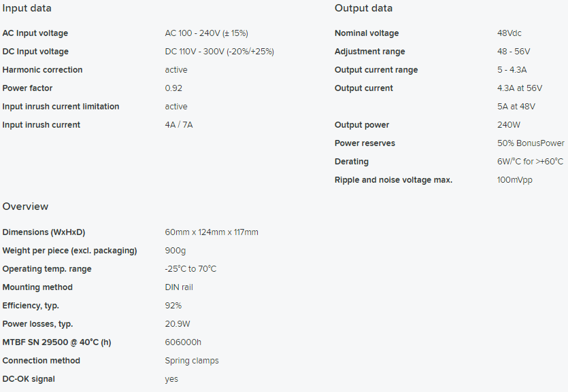Click the Adjustment range 48 - 56V value
Viewport: 568px width, 392px height.
point(514,52)
